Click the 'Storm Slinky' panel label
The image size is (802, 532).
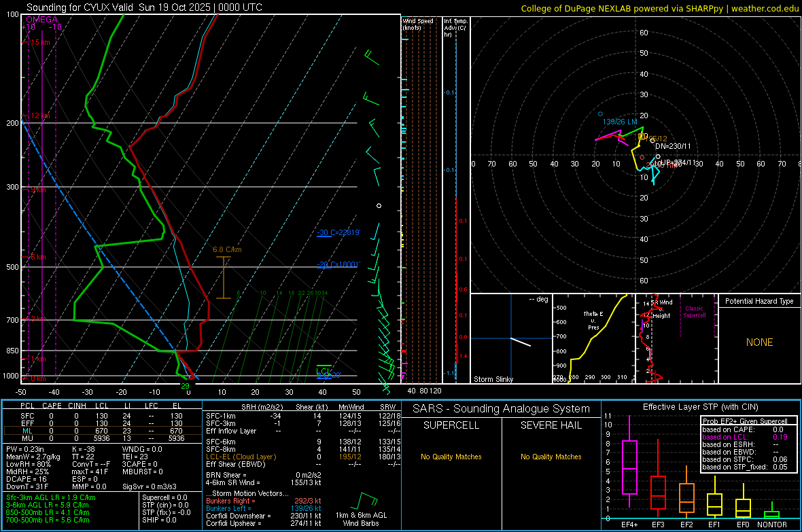[x=493, y=379]
